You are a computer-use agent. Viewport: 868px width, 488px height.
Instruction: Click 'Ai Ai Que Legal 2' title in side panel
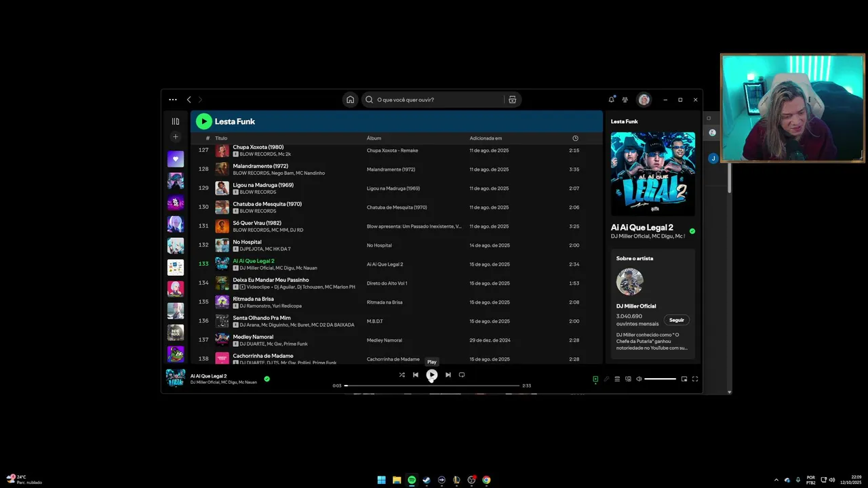tap(642, 227)
